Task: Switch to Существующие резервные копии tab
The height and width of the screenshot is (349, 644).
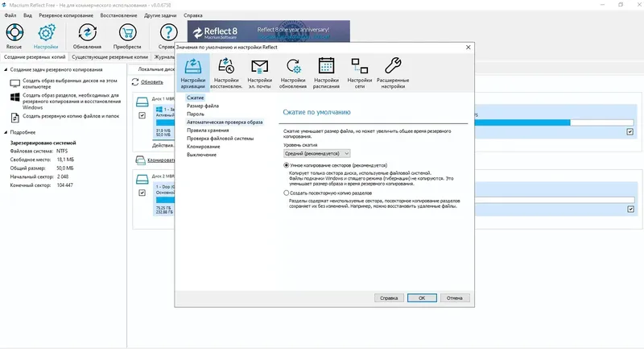Action: (109, 57)
